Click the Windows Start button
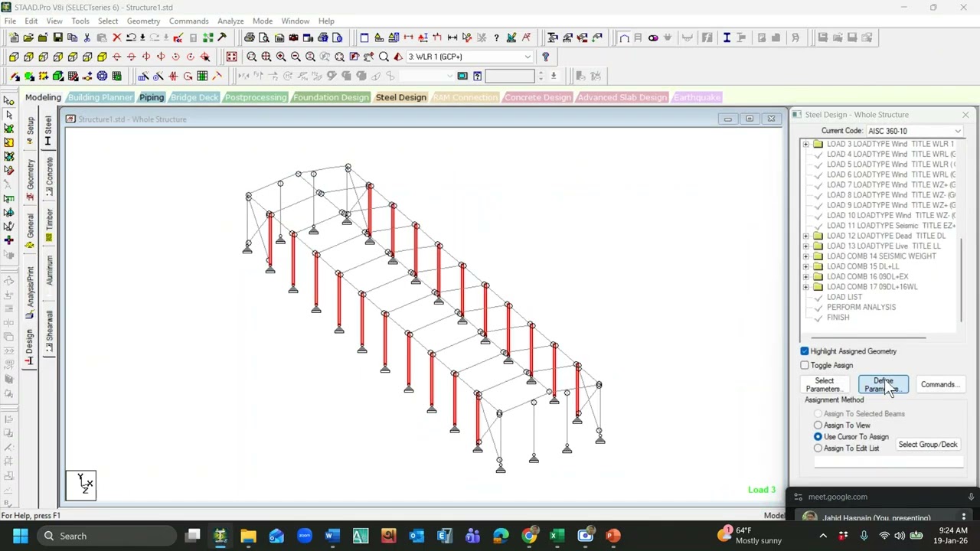Screen dimensions: 980x551 20,536
